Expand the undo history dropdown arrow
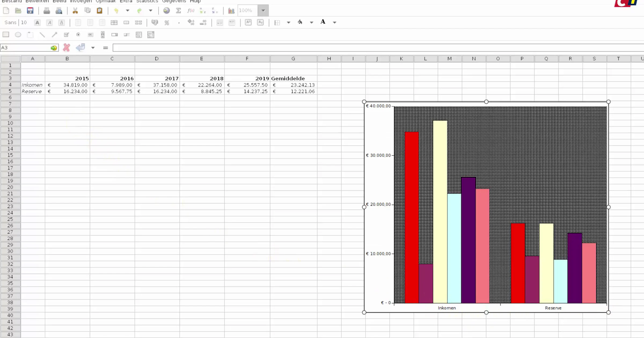644x338 pixels. tap(127, 10)
